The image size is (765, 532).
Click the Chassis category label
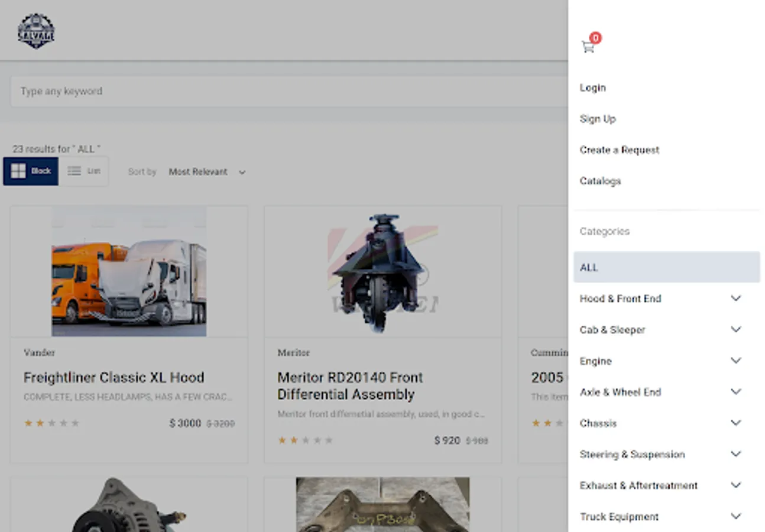pyautogui.click(x=598, y=423)
